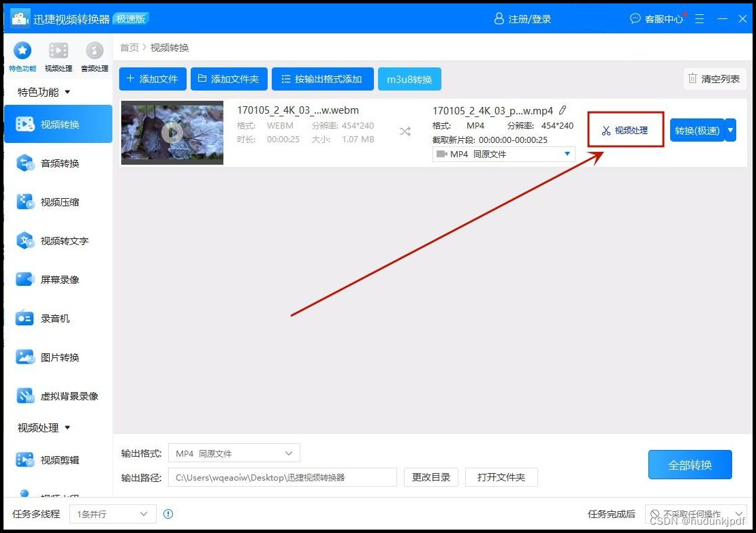Screen dimensions: 756x533
Task: Open 音频转换 in the sidebar
Action: click(x=58, y=163)
